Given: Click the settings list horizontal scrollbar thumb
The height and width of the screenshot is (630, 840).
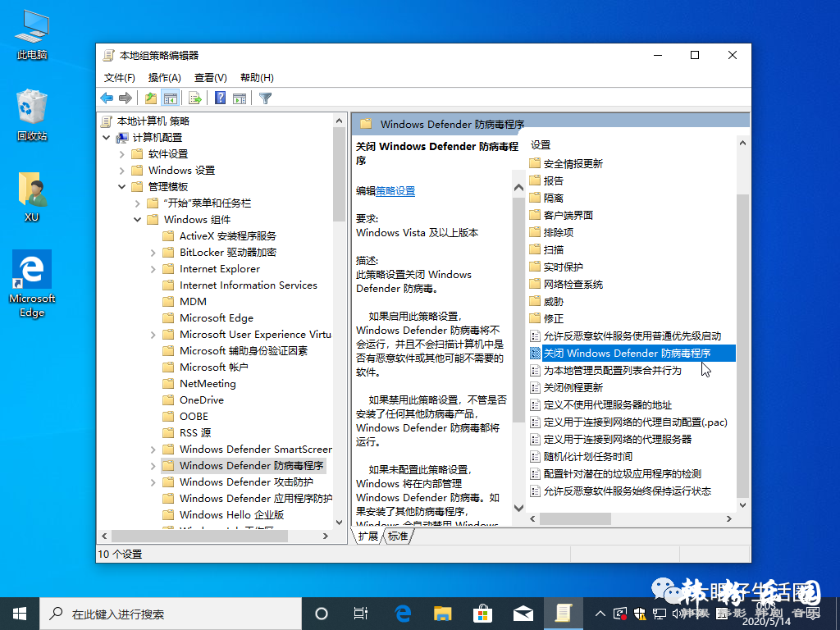Looking at the screenshot, I should [x=575, y=518].
